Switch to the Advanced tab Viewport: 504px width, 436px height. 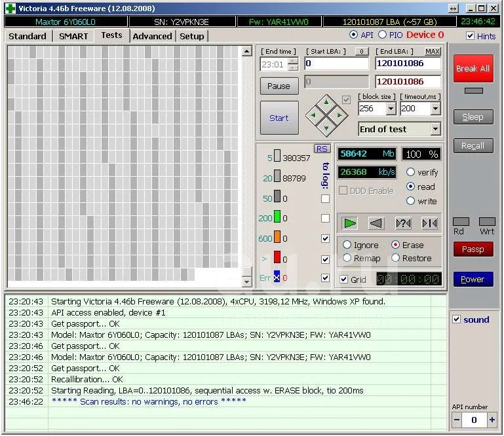pos(152,36)
